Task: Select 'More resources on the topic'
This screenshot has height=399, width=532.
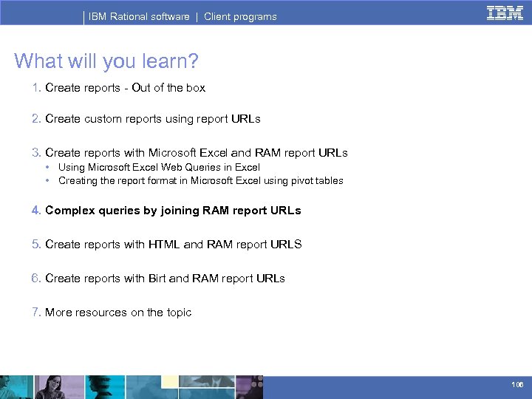Action: pos(118,313)
